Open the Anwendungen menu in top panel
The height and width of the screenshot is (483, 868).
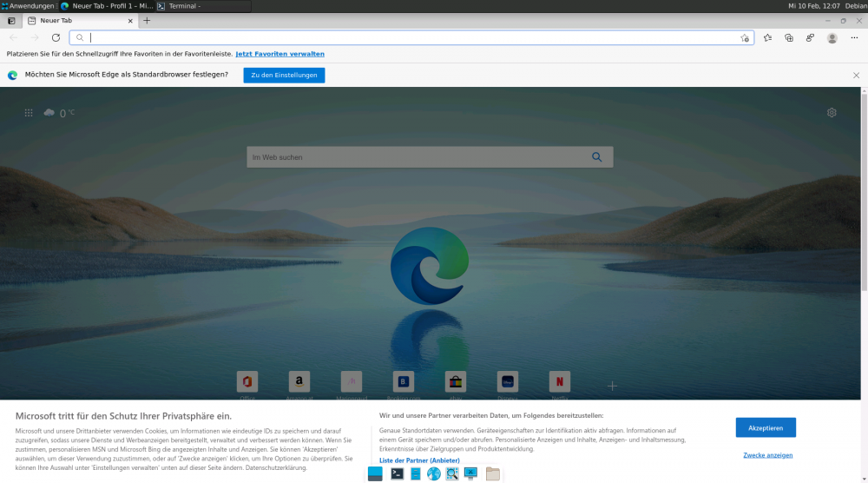28,6
